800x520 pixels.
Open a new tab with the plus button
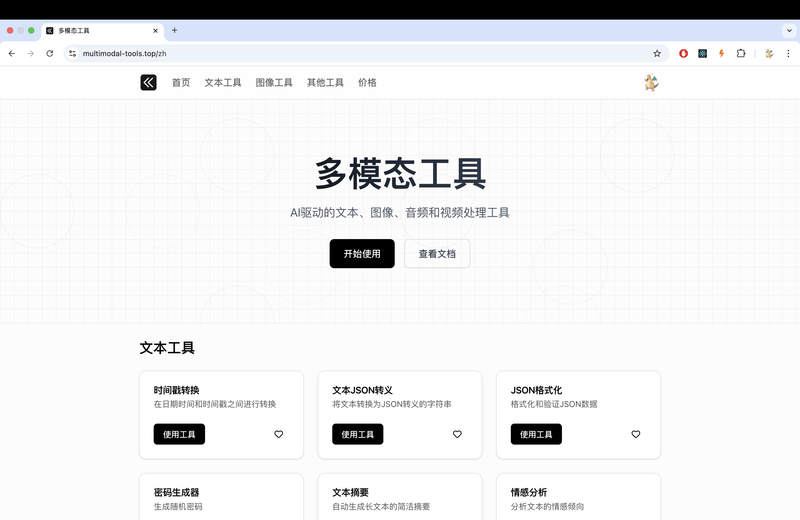(x=174, y=30)
